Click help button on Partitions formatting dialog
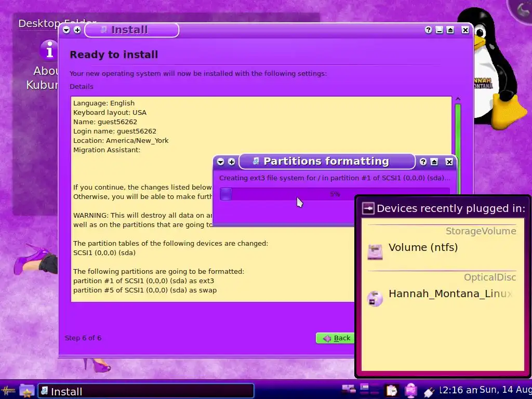 tap(423, 162)
